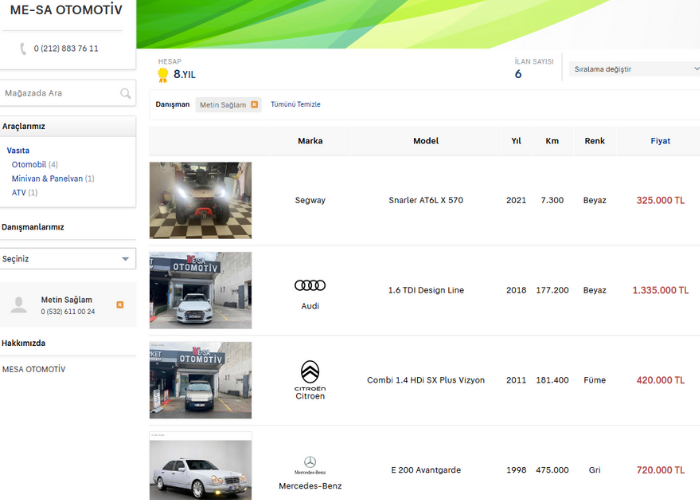
Task: Open the ATV category
Action: pos(18,192)
